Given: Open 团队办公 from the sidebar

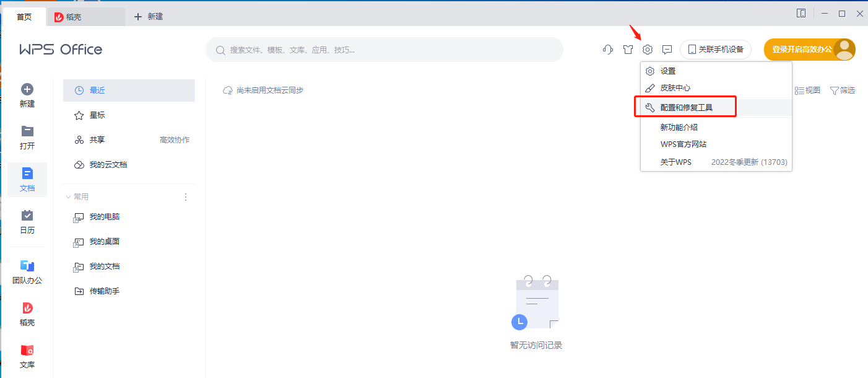Looking at the screenshot, I should click(x=27, y=271).
